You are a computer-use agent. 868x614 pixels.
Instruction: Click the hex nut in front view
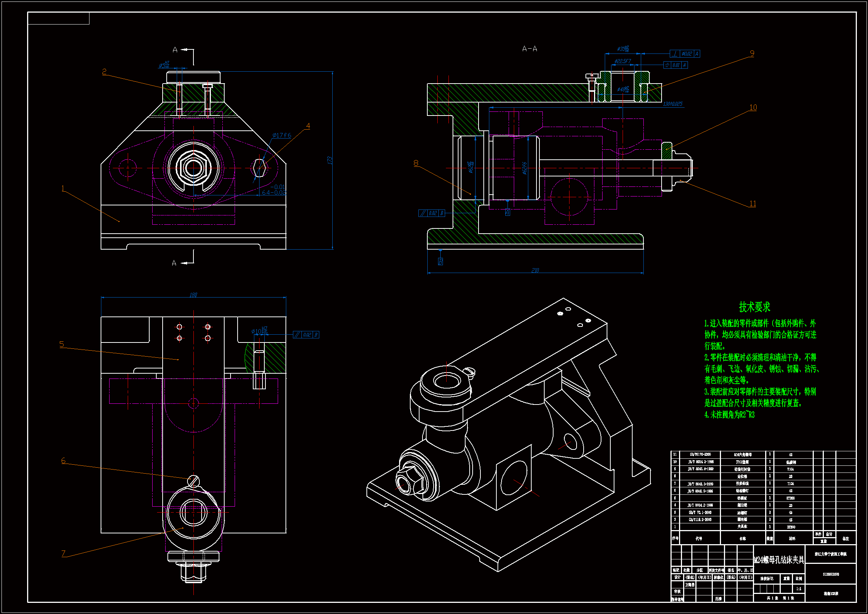tap(193, 167)
